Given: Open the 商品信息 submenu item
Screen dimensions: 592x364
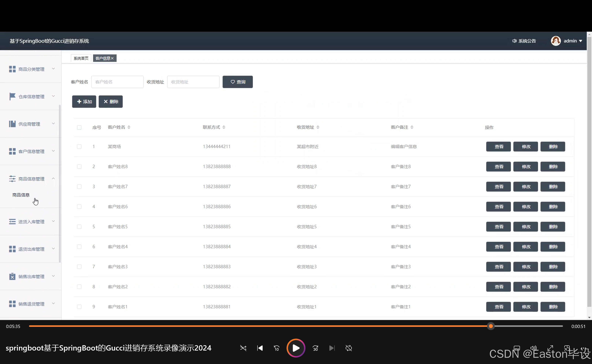Looking at the screenshot, I should (x=21, y=195).
